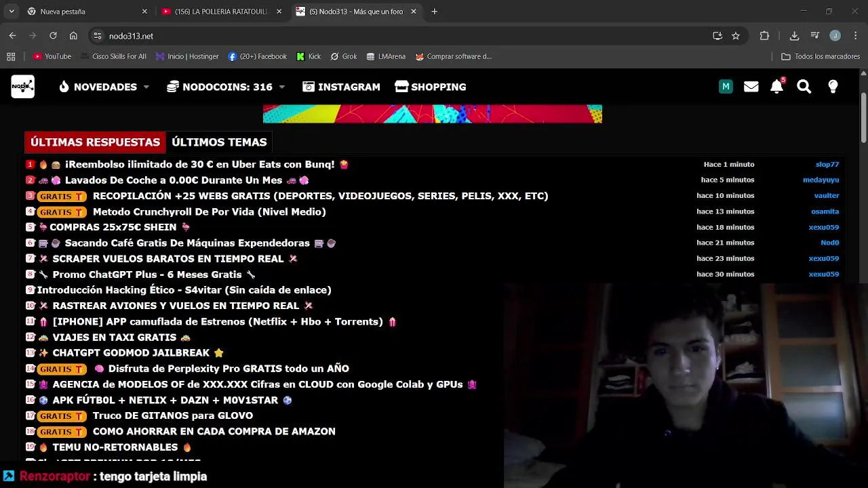
Task: Go to browser home page
Action: (x=73, y=36)
